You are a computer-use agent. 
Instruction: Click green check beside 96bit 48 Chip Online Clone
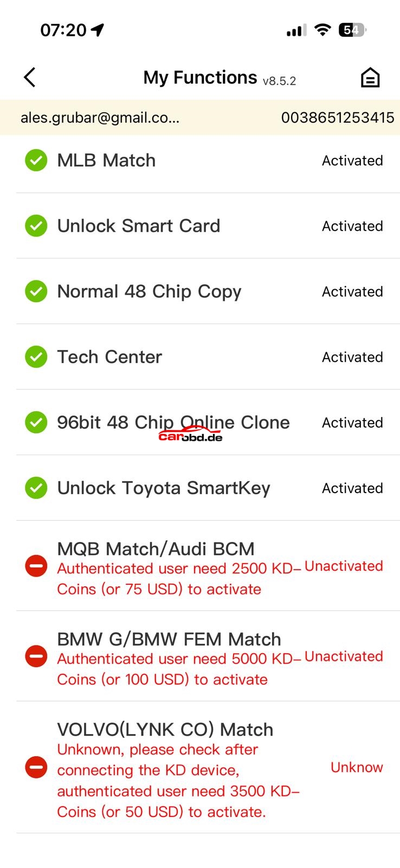(x=36, y=423)
